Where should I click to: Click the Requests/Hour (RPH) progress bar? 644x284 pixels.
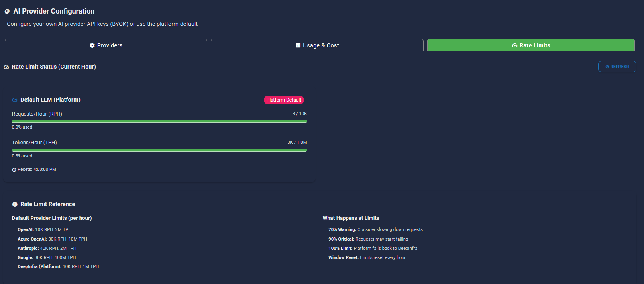tap(159, 121)
